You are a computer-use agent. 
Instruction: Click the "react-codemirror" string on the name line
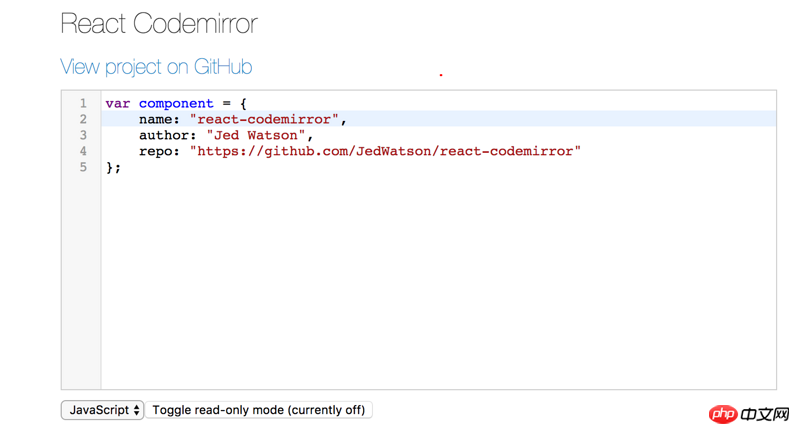point(265,119)
